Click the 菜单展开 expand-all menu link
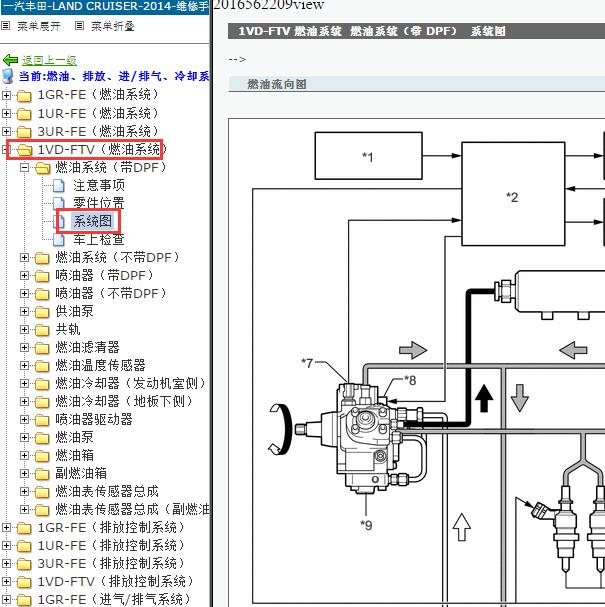Viewport: 605px width, 607px height. 39,26
